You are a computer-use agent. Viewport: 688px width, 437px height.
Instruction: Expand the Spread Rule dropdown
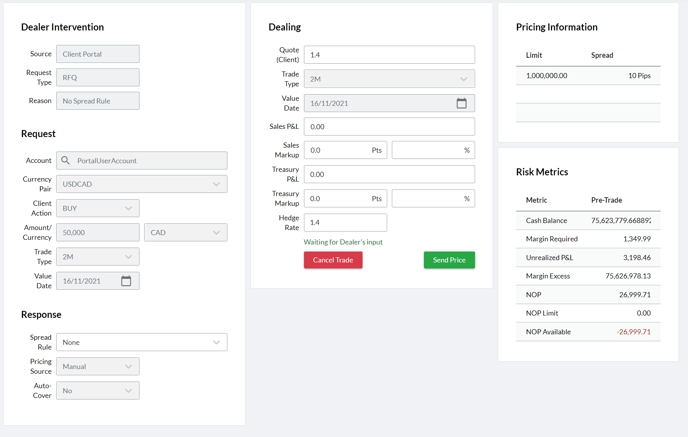click(141, 342)
